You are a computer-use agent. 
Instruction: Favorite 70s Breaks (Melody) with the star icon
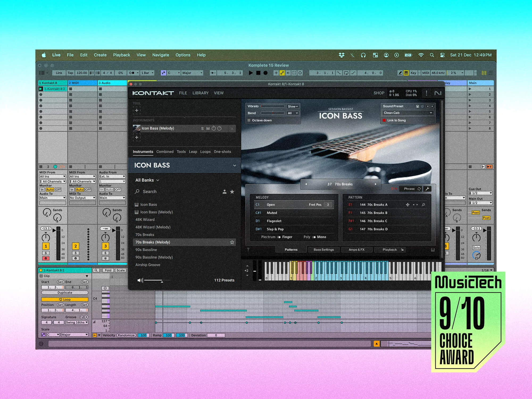click(x=232, y=242)
